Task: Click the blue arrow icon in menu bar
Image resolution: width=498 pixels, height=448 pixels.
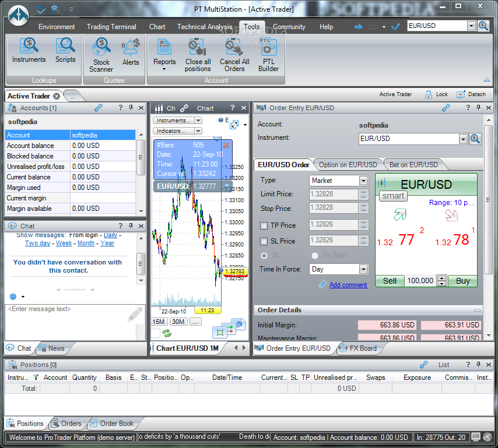Action: [359, 27]
